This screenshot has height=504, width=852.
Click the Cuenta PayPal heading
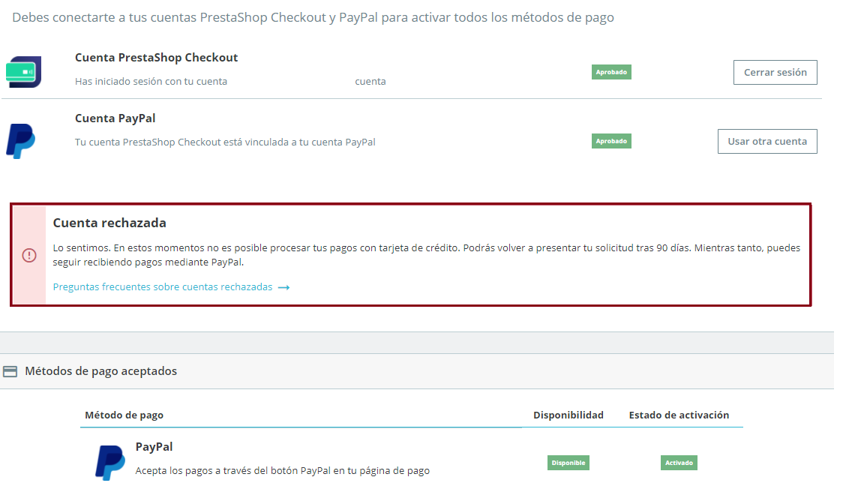(115, 118)
